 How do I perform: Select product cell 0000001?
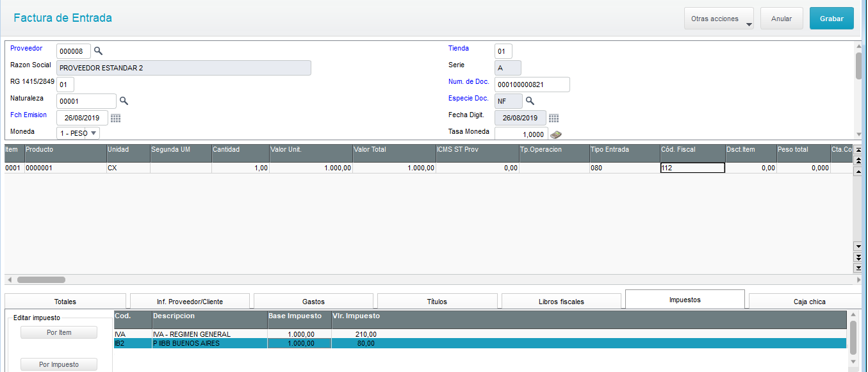(x=65, y=168)
